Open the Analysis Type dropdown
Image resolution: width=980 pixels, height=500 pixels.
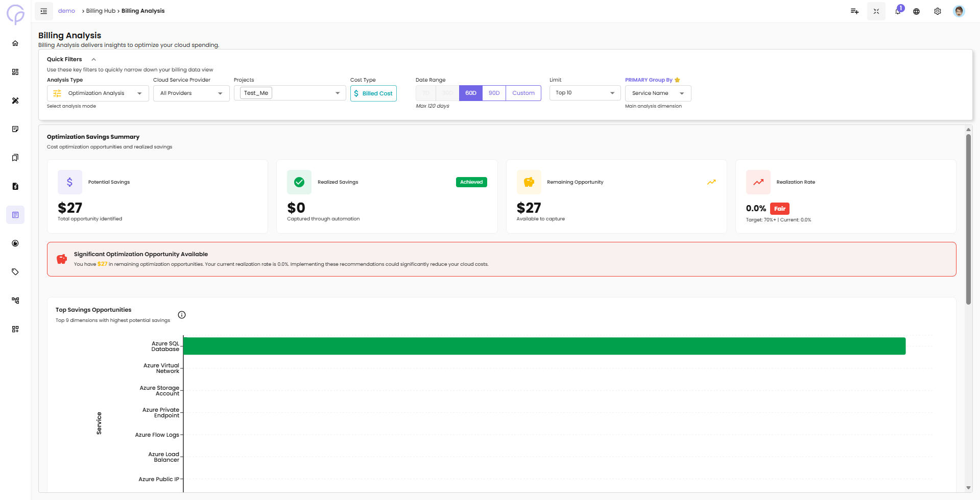[98, 93]
